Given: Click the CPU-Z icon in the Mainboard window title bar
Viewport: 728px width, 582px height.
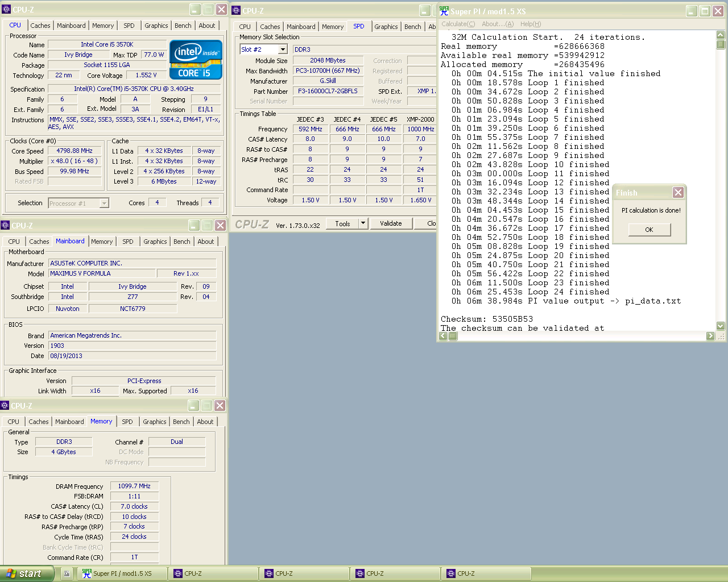Looking at the screenshot, I should click(5, 225).
